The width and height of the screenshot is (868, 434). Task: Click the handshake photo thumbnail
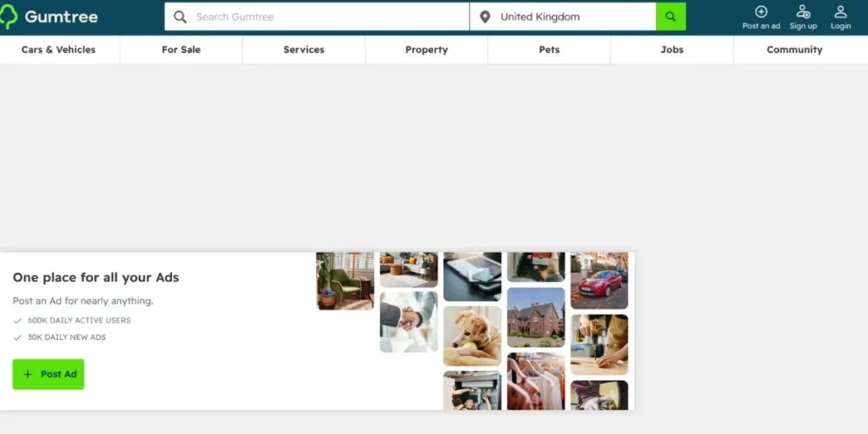point(409,321)
